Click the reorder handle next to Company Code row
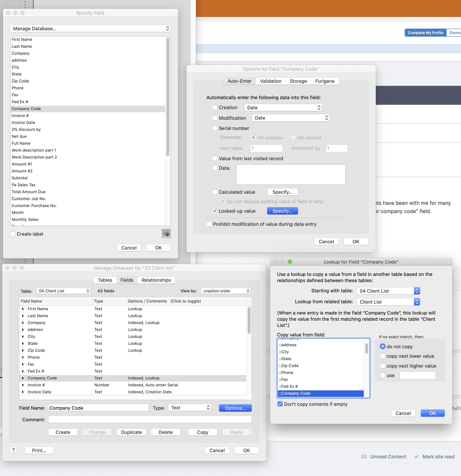 23,378
